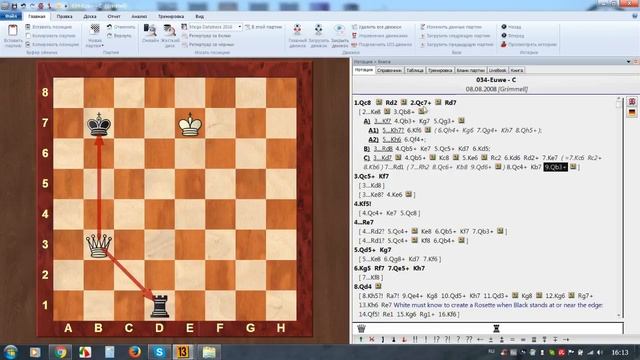Open the LiveBook pane tab

(498, 70)
